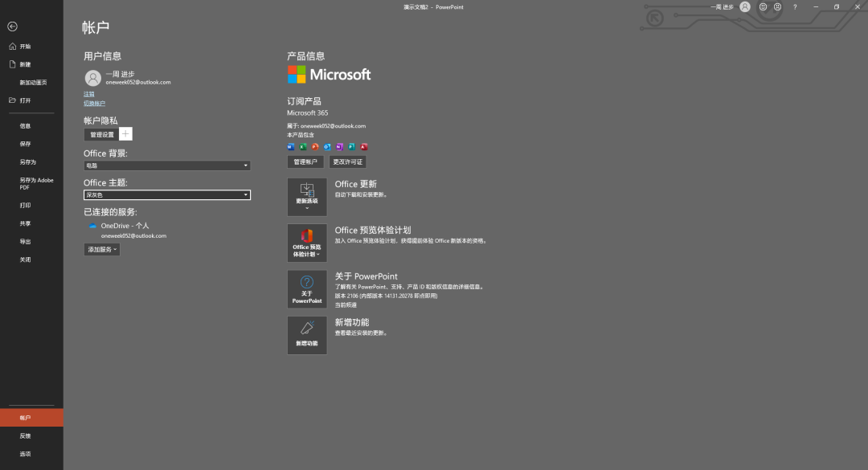Image resolution: width=868 pixels, height=470 pixels.
Task: Click the Outlook icon under 本产品包含
Action: click(327, 147)
